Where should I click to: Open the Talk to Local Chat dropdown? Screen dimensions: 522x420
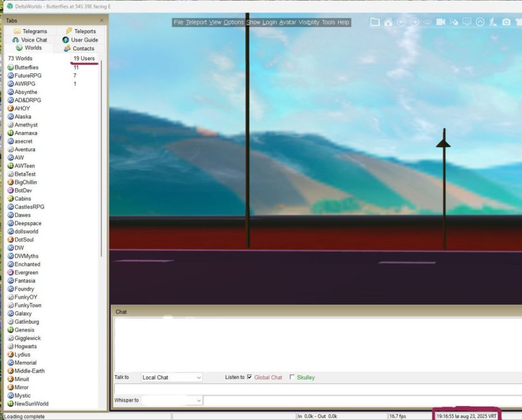click(x=171, y=377)
